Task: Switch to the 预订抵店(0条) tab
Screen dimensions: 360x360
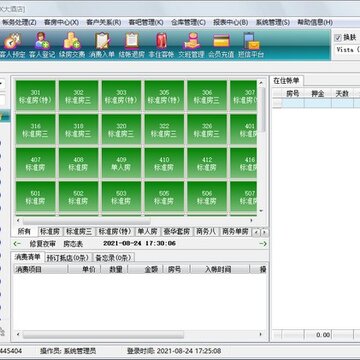Action: pos(68,257)
